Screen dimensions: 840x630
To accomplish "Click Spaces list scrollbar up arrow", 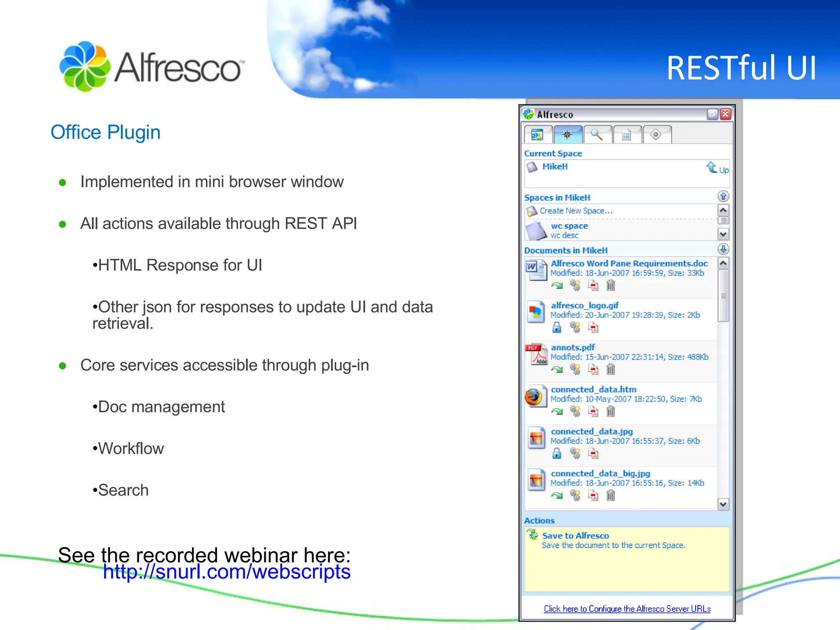I will (723, 210).
